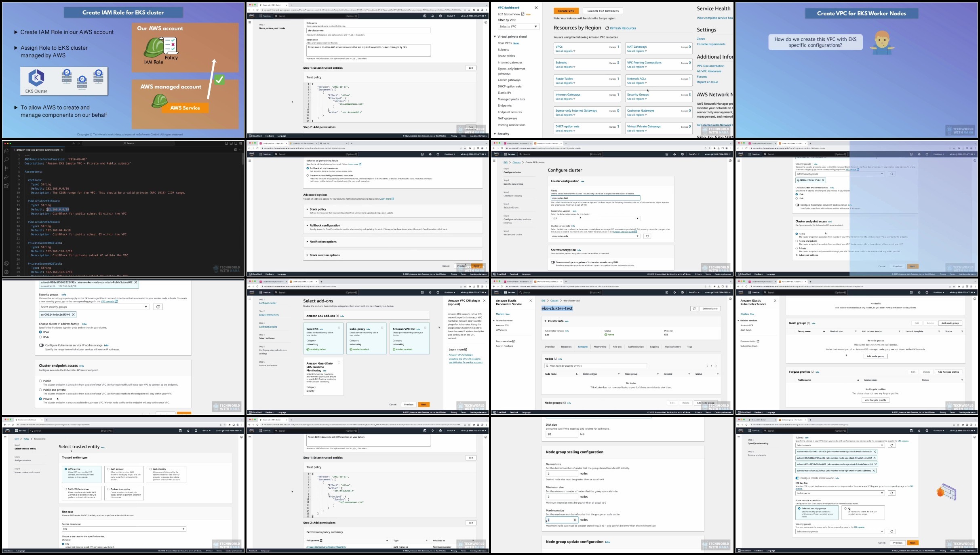Click the Delete cluster button
This screenshot has height=555, width=980.
(710, 308)
